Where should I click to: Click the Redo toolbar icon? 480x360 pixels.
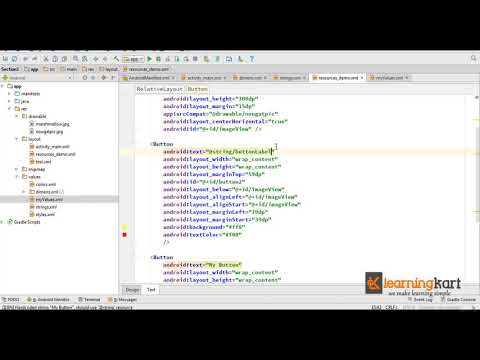point(35,59)
